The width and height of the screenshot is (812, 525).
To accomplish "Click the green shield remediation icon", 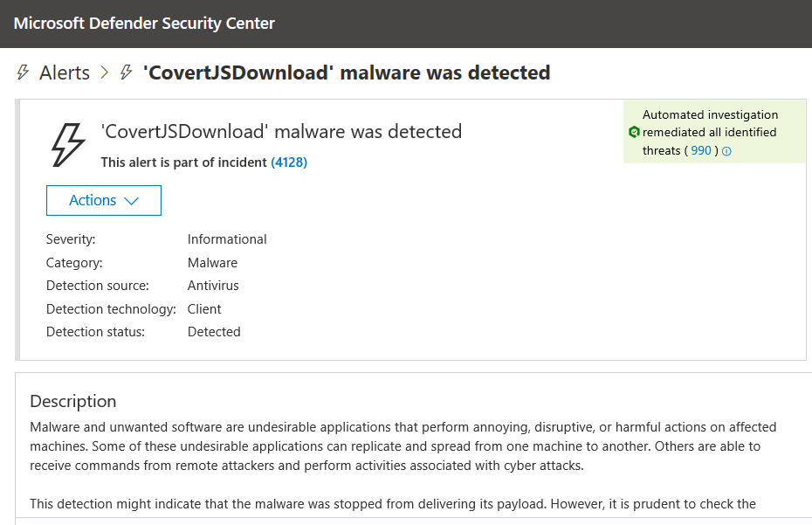I will [x=634, y=133].
